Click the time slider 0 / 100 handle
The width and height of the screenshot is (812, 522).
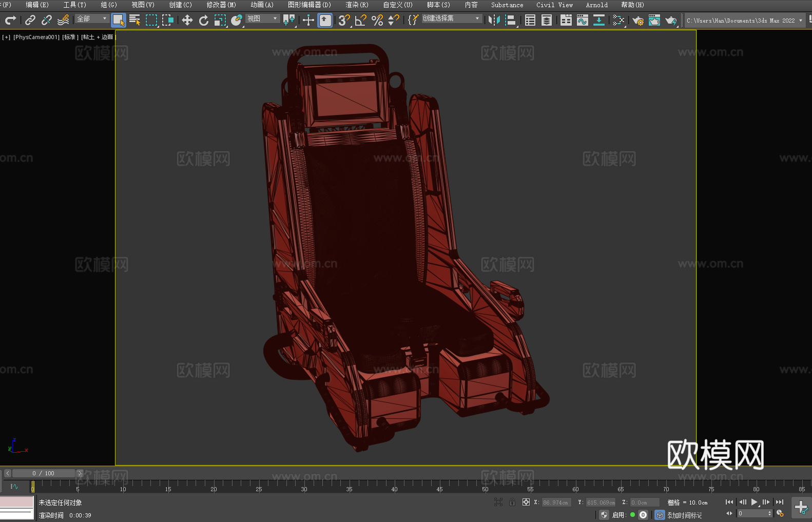44,473
